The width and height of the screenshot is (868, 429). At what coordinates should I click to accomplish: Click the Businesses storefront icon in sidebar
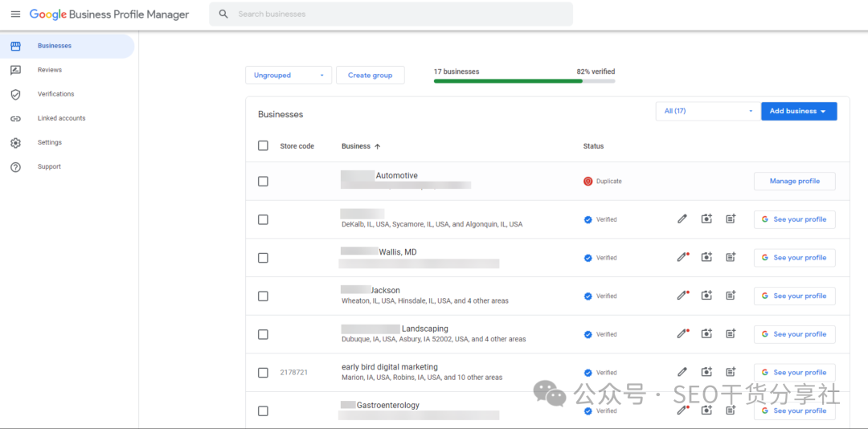tap(15, 46)
